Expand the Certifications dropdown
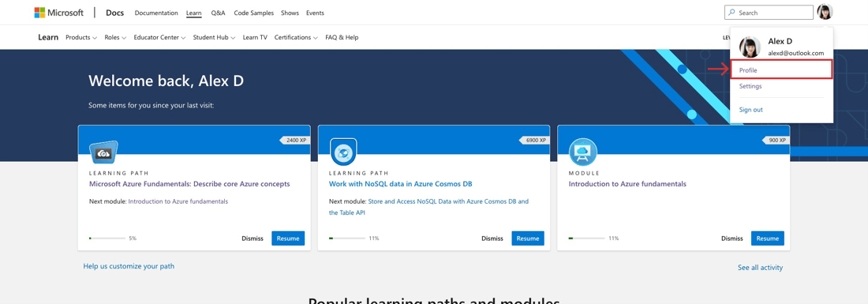The image size is (868, 304). (x=296, y=38)
